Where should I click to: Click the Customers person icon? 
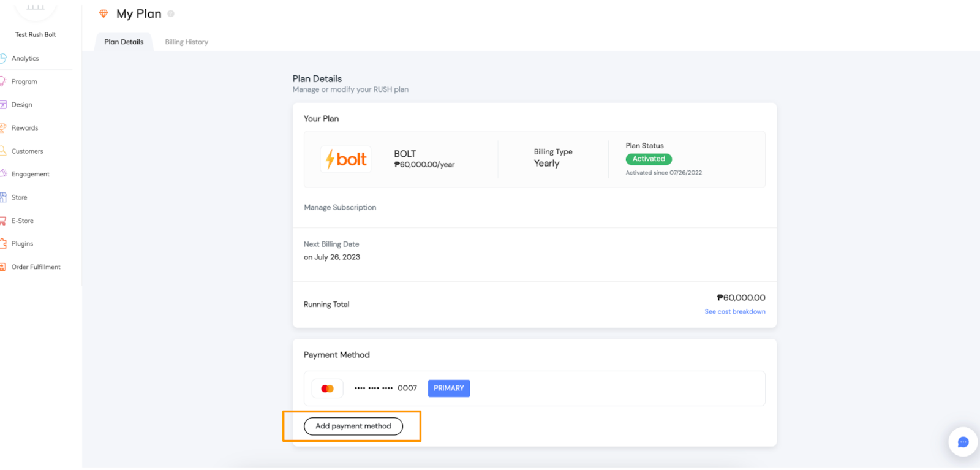pos(3,151)
